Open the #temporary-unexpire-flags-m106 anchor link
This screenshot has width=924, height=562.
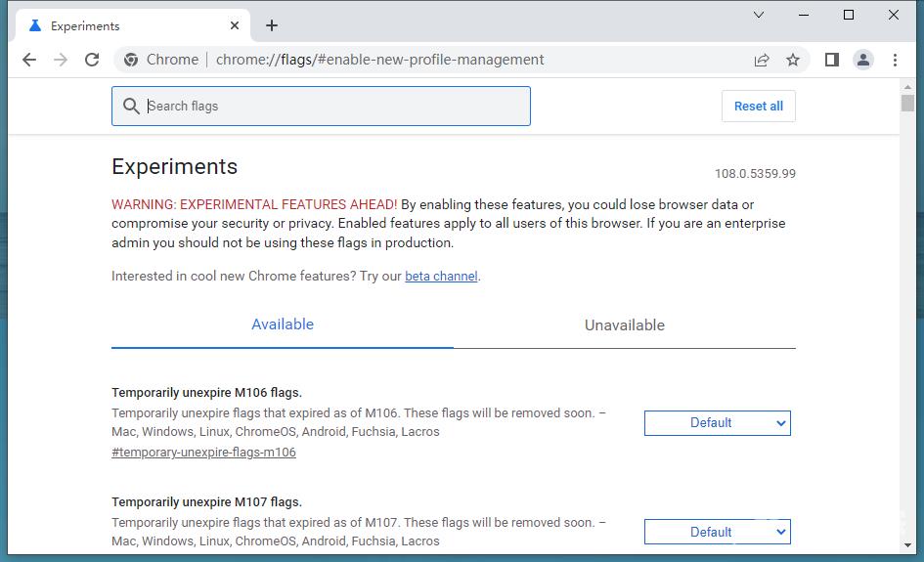203,453
